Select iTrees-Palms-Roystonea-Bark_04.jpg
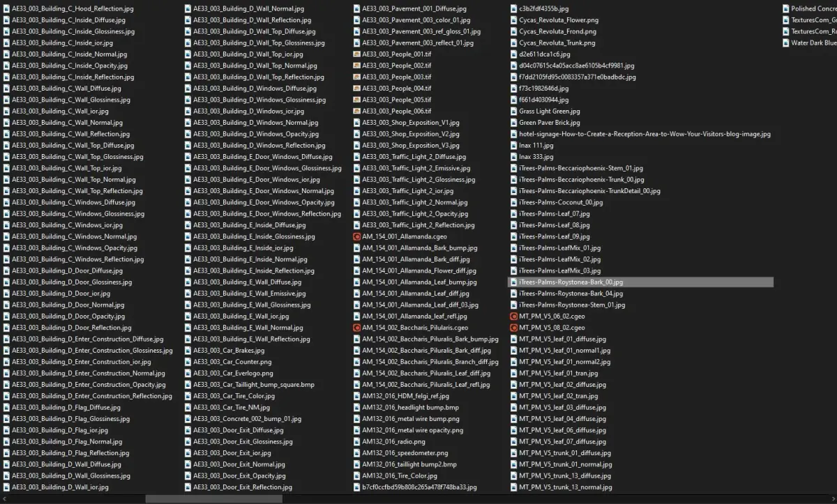Viewport: 837px width, 504px height. (571, 293)
